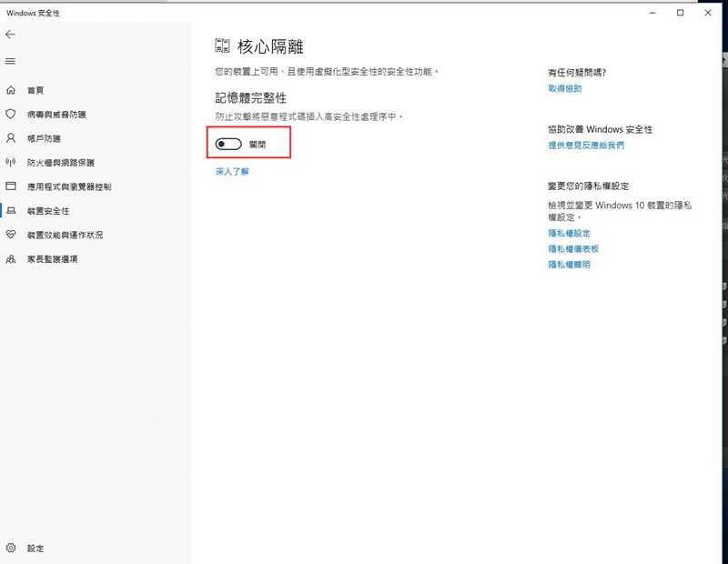Click the 取得協助 help link

[565, 88]
